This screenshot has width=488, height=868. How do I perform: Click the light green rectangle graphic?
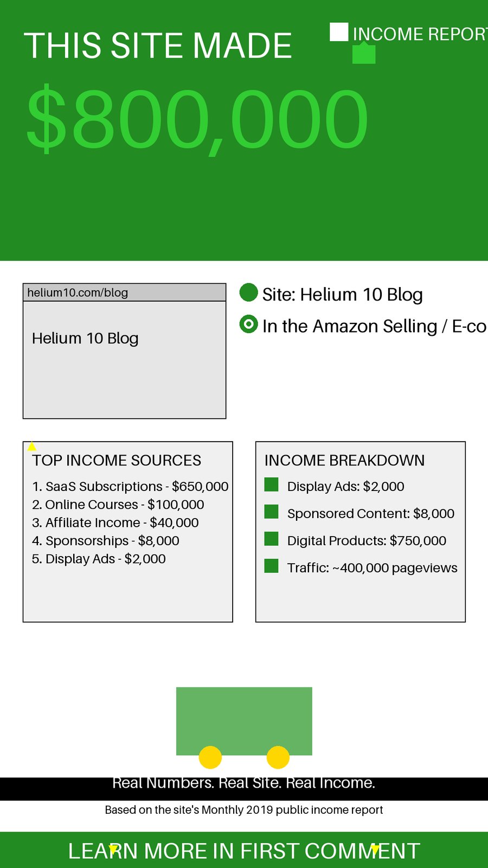pos(244,721)
